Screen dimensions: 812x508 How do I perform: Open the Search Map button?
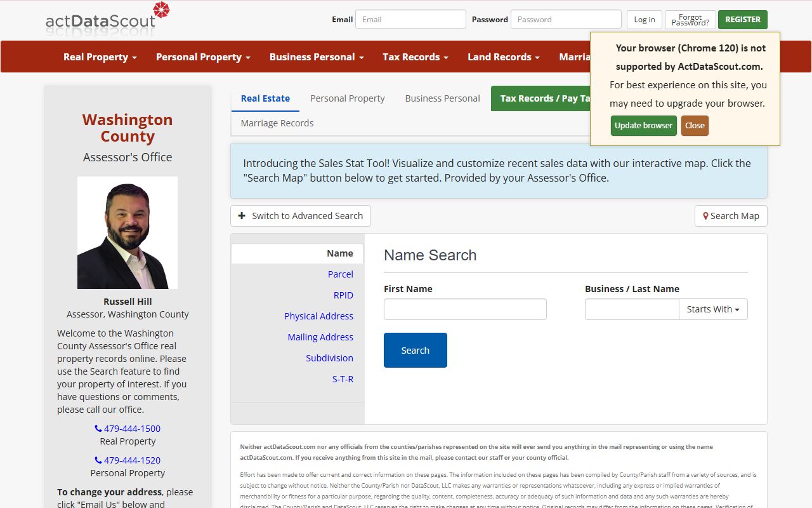pos(731,216)
